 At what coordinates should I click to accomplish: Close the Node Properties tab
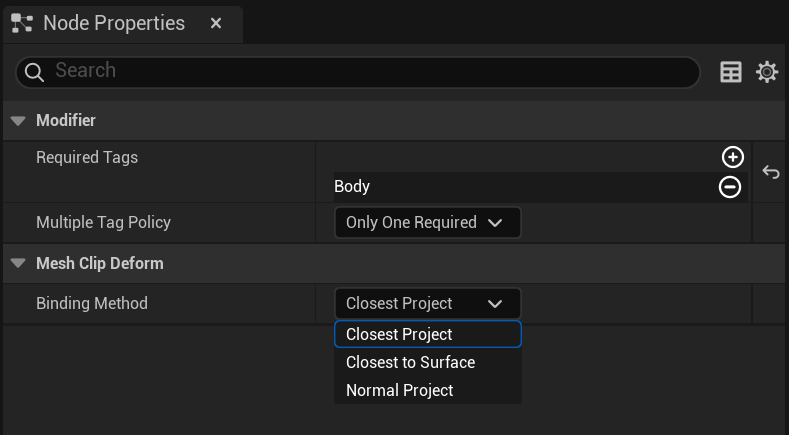click(216, 23)
